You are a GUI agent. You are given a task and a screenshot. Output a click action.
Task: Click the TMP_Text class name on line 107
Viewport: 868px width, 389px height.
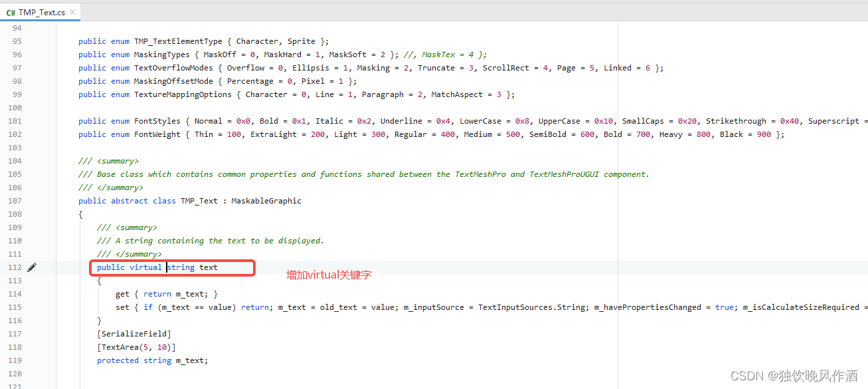pyautogui.click(x=199, y=201)
